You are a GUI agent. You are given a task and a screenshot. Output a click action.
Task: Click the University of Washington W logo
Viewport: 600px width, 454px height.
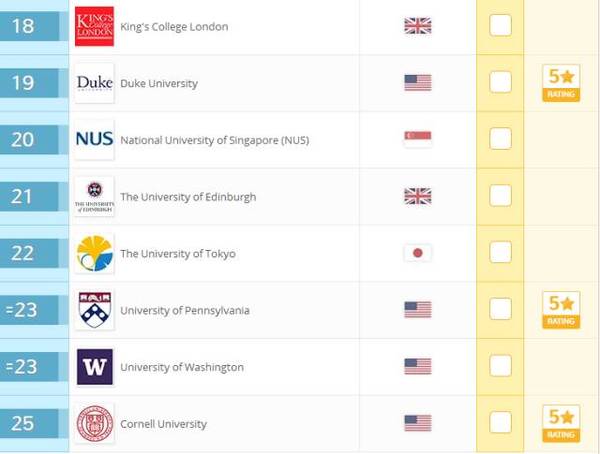tap(94, 367)
